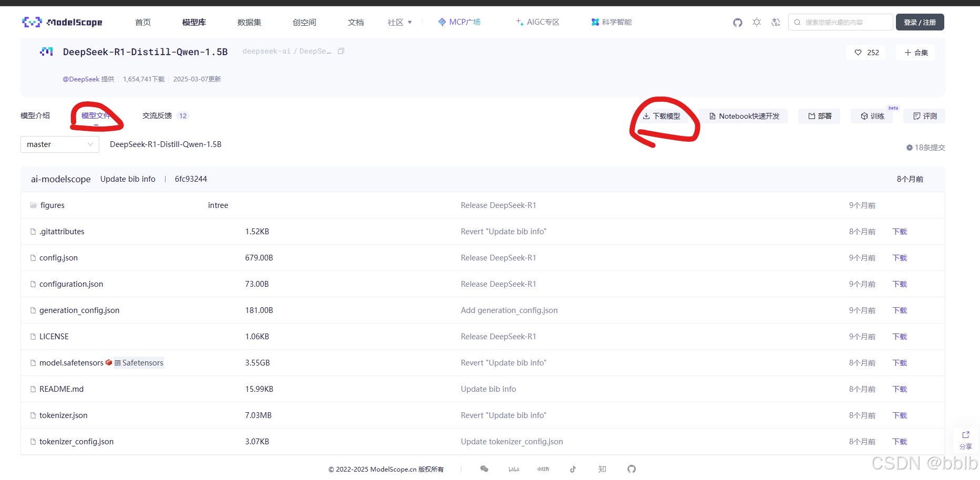980x480 pixels.
Task: Click the 评测 button
Action: (925, 116)
